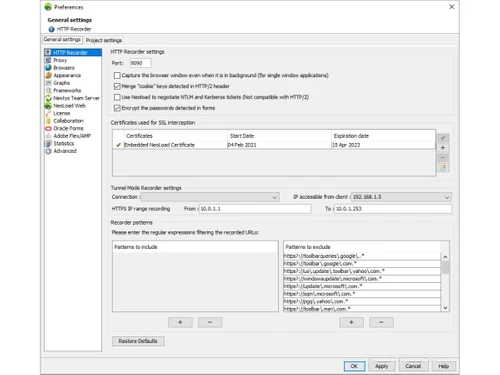Select the Frameworks icon
This screenshot has height=375, width=500.
point(48,90)
